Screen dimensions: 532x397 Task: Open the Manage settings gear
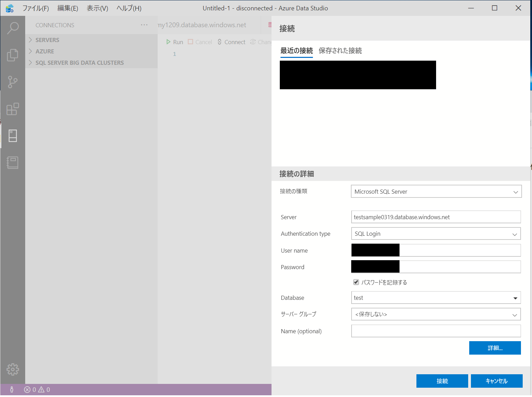click(x=13, y=369)
